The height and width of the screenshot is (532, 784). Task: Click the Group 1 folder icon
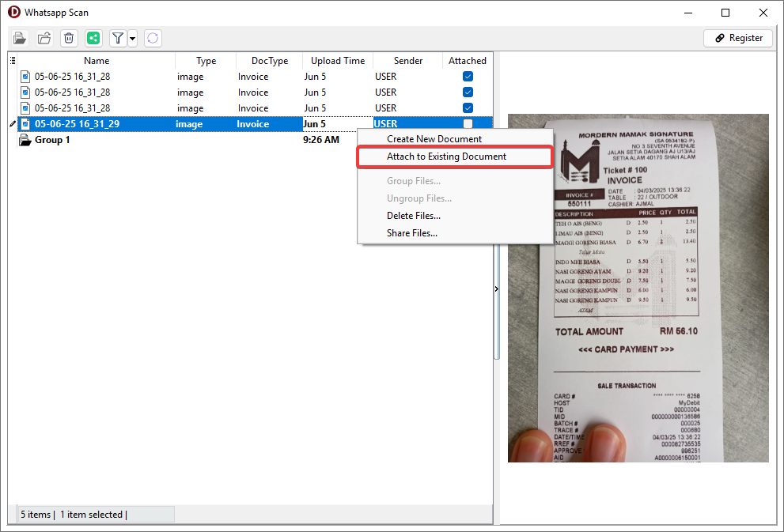tap(25, 140)
